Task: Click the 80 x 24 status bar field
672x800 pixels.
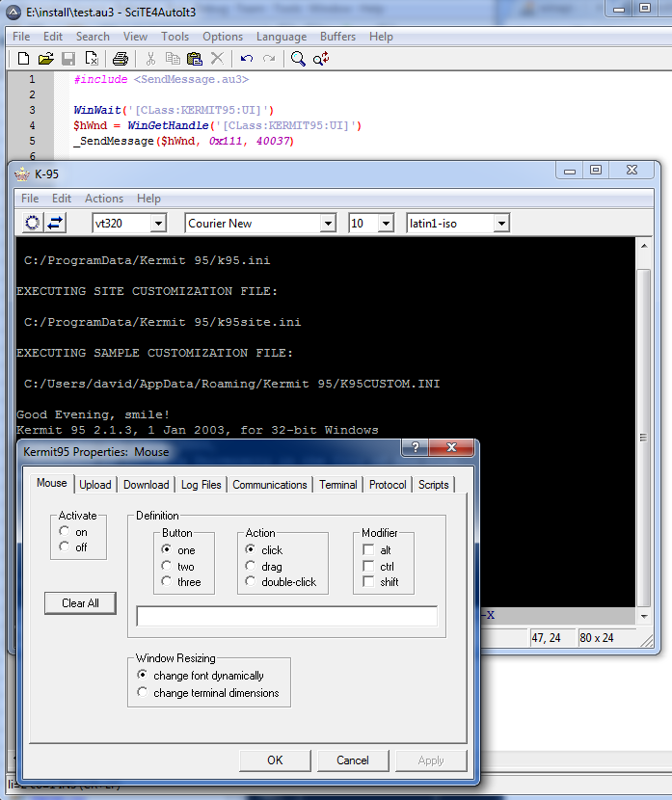Action: click(x=606, y=638)
